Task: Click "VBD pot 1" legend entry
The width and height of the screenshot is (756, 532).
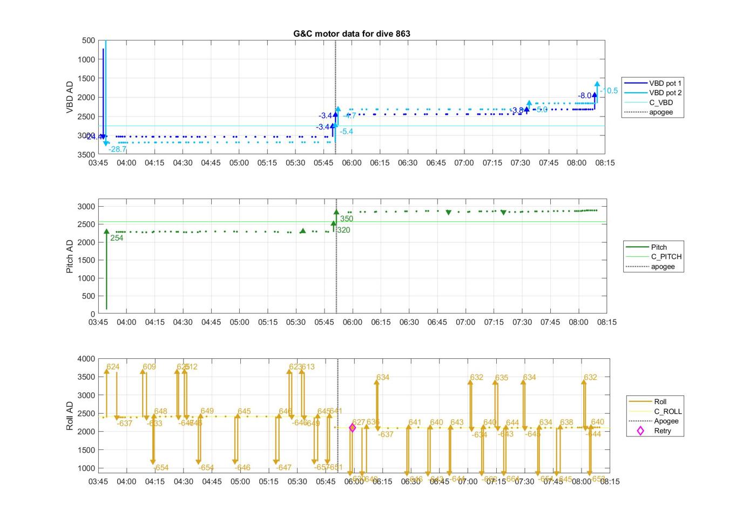Action: (665, 83)
